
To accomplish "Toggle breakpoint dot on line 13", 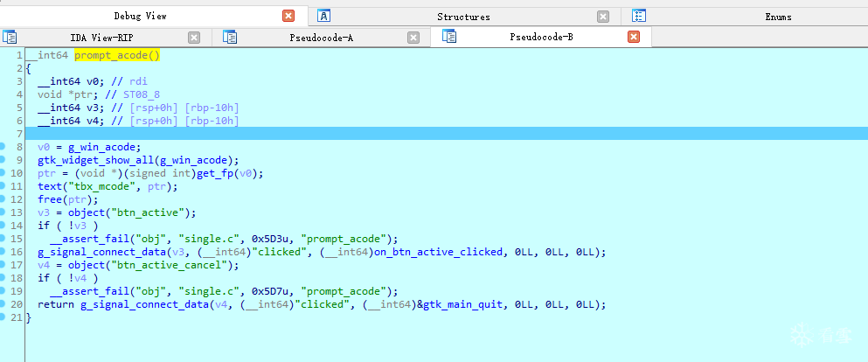I will pos(3,212).
